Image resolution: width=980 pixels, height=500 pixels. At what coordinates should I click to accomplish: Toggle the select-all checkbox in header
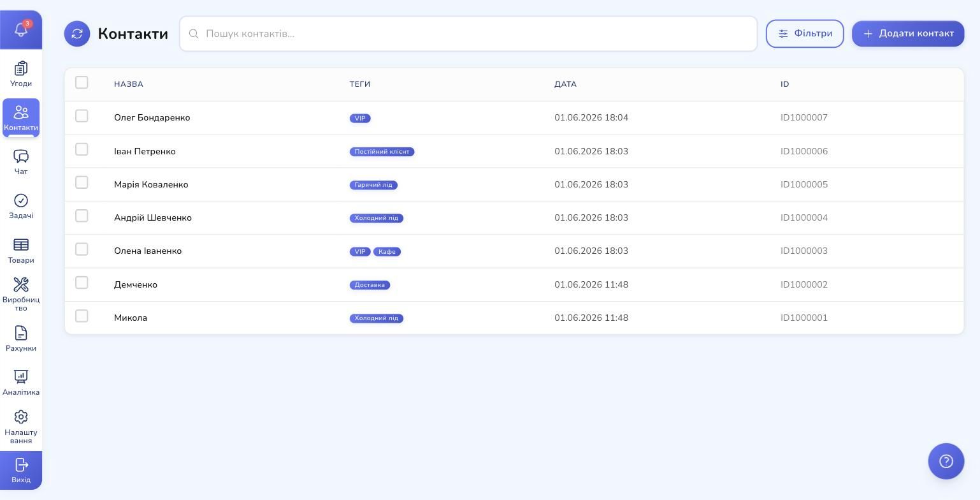[82, 82]
